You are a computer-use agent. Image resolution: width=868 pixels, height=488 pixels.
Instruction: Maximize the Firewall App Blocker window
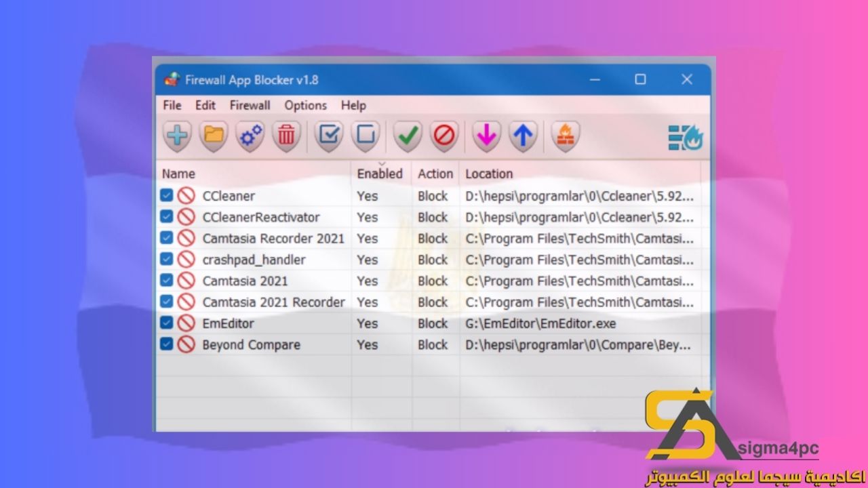click(640, 79)
